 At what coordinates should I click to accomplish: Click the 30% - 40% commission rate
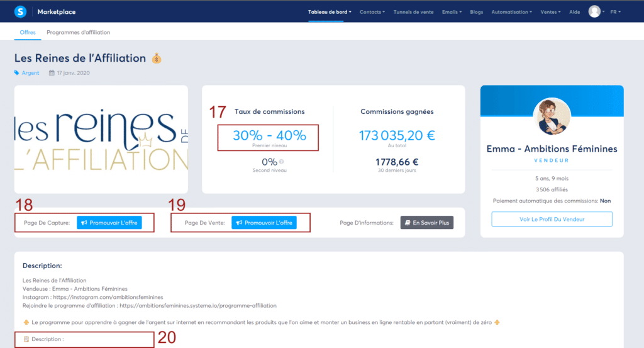click(269, 135)
